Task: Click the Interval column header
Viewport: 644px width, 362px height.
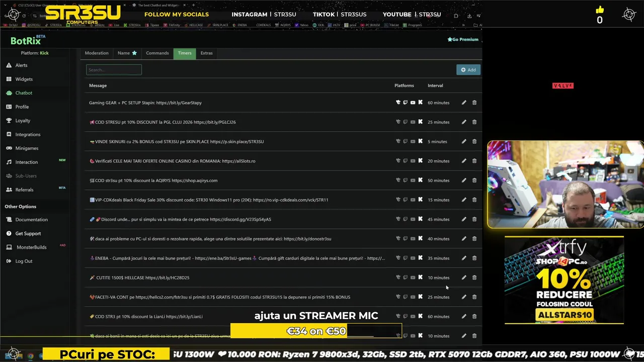Action: (435, 85)
